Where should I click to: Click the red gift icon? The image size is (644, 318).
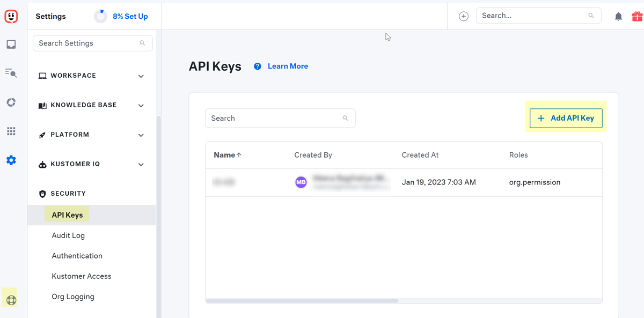pos(637,17)
